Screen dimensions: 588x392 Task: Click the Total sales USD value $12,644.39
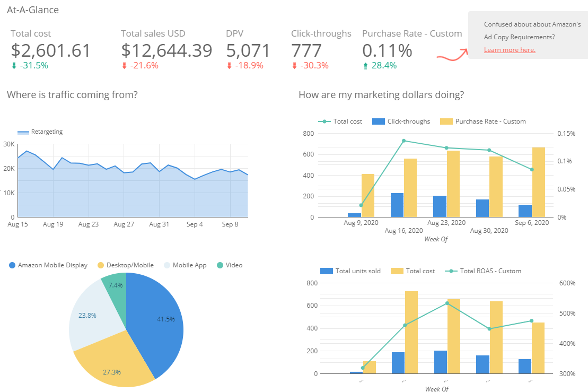(166, 50)
